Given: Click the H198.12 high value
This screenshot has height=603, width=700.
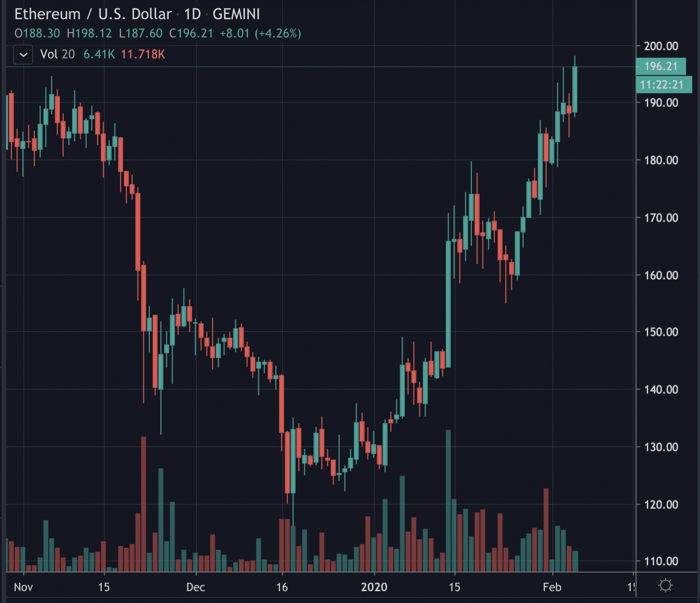Looking at the screenshot, I should coord(89,34).
